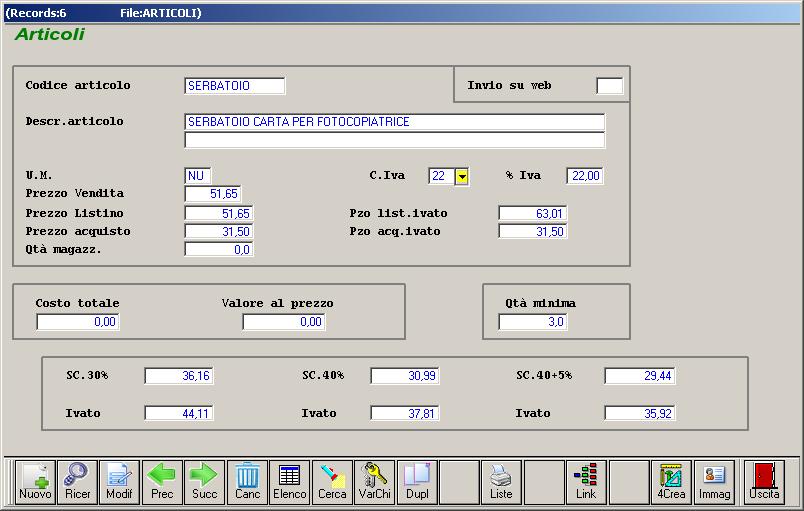Click the SC.40% field 30,99
This screenshot has width=804, height=511.
click(405, 376)
